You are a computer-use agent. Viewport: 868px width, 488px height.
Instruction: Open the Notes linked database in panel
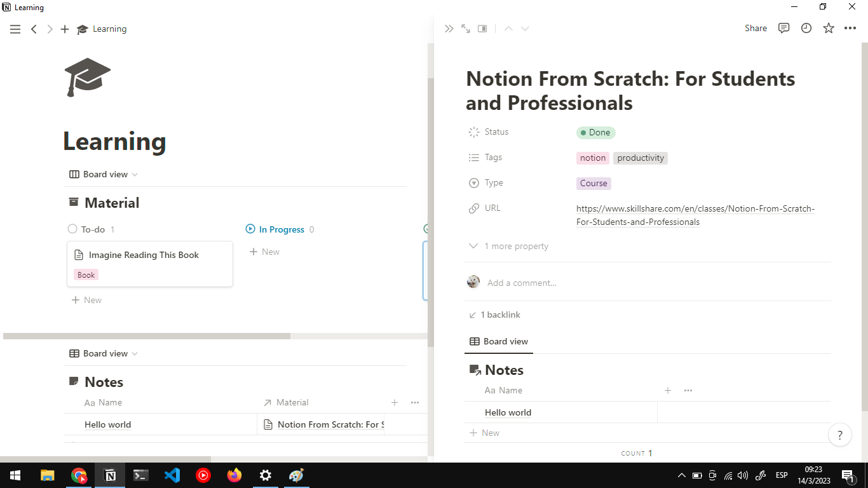point(504,370)
